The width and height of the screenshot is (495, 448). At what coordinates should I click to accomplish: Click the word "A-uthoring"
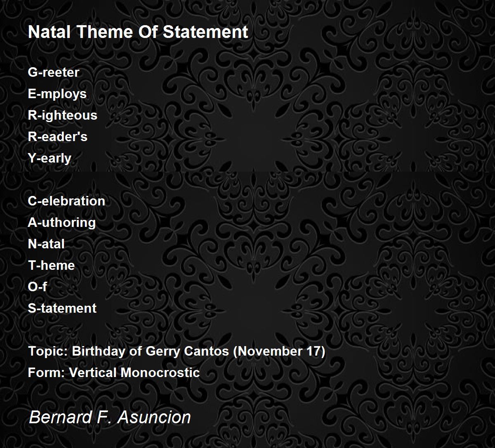click(62, 223)
